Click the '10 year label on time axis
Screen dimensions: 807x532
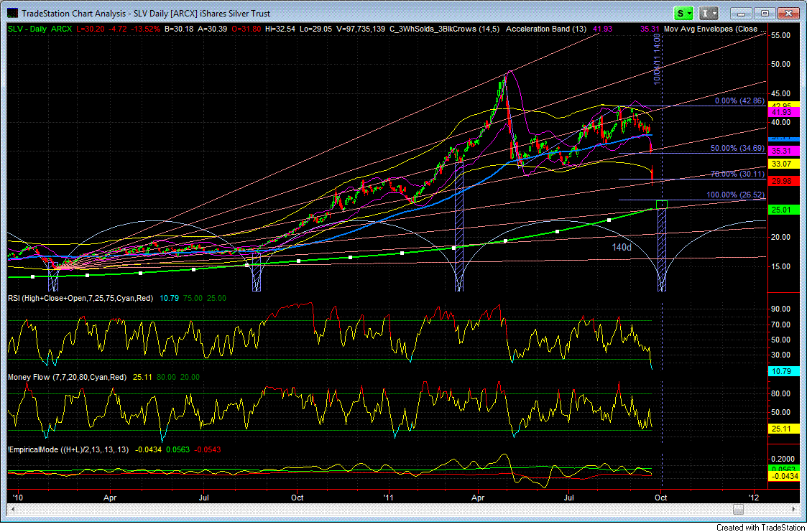pos(18,498)
